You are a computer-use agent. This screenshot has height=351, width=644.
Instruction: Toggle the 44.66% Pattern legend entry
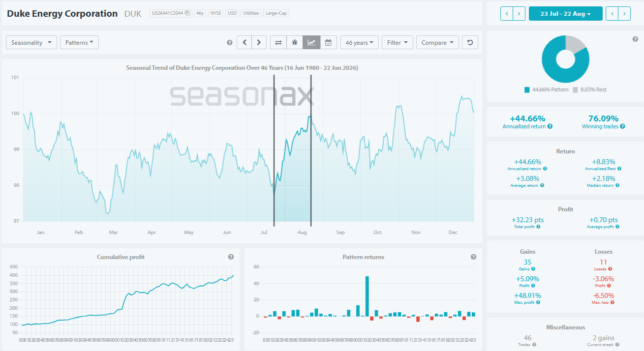point(547,89)
